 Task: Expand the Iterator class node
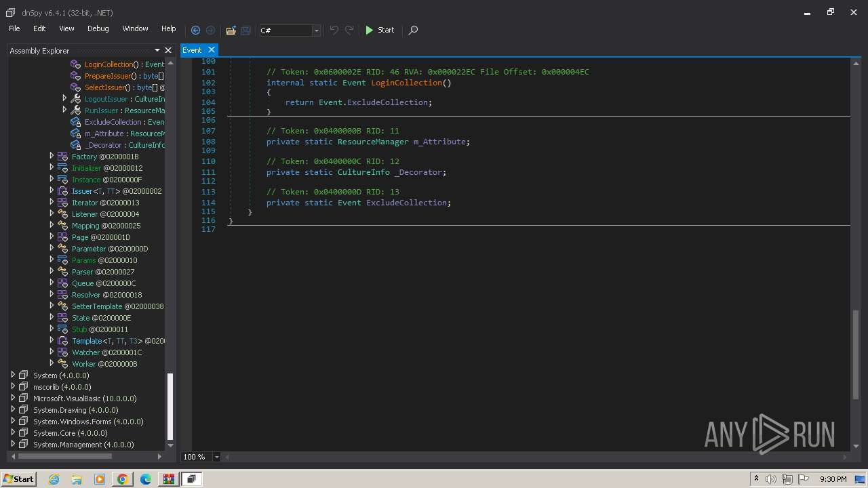(52, 202)
